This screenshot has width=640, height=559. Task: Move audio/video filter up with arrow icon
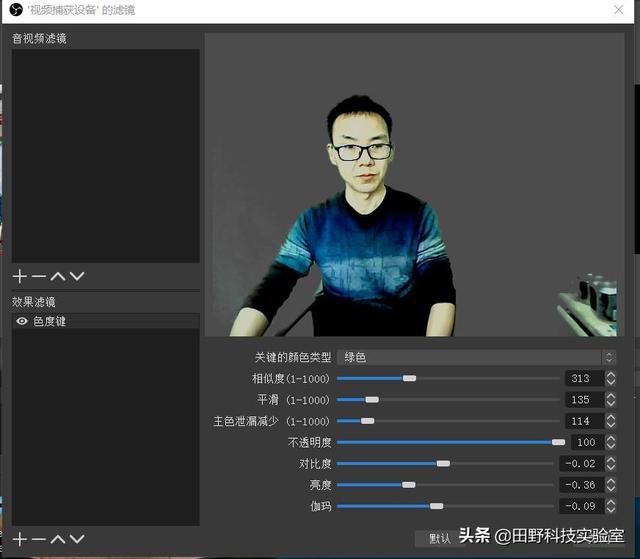(58, 277)
